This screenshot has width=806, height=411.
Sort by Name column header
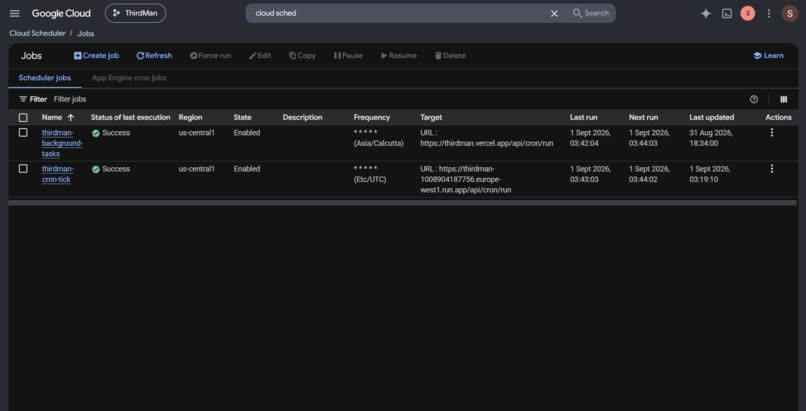[51, 118]
